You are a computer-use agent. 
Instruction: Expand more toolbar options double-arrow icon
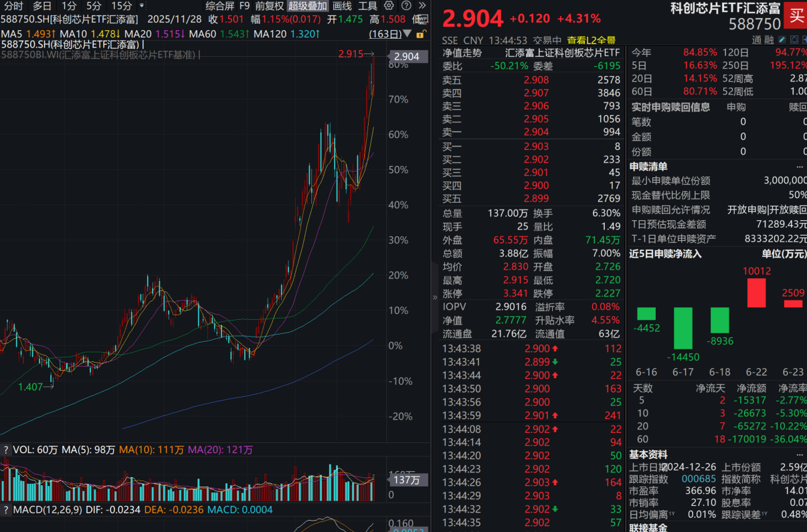coord(422,5)
